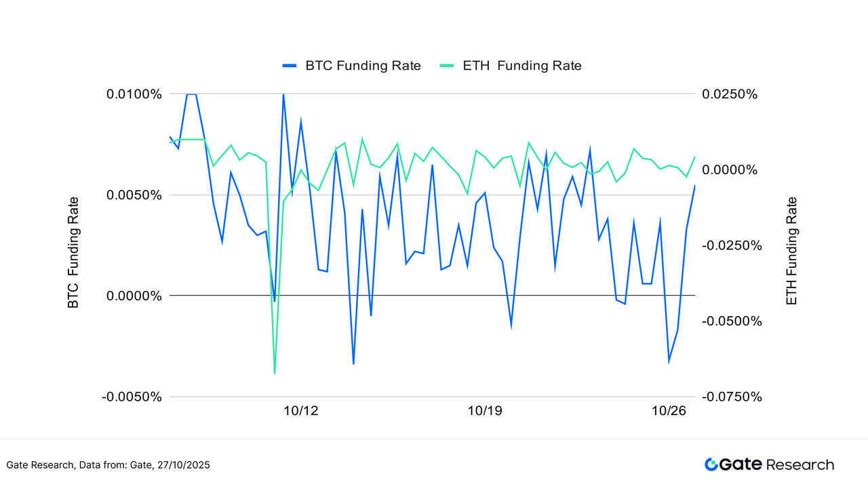868x491 pixels.
Task: Click the vertical ETH Funding Rate axis title
Action: [x=791, y=251]
